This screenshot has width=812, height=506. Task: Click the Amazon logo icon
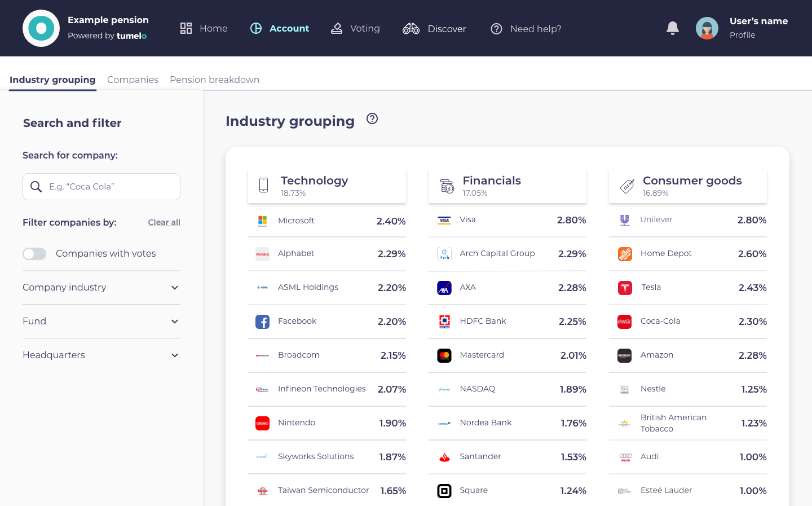click(x=624, y=355)
